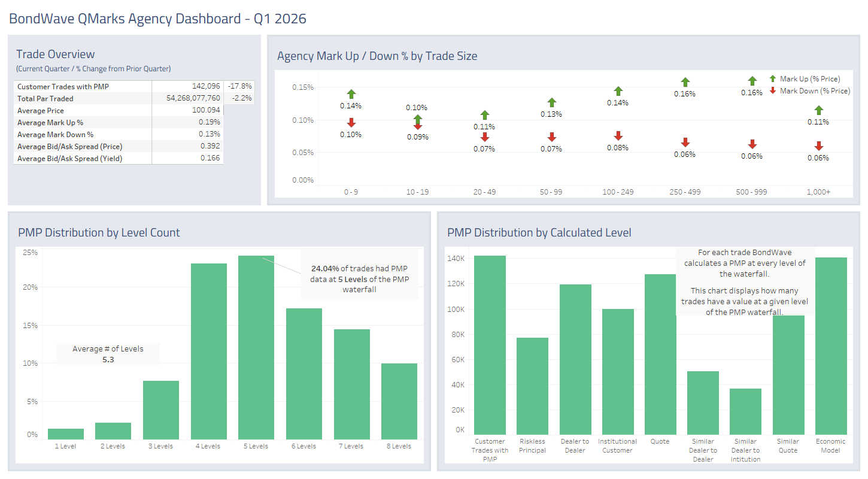Viewport: 868px width, 479px height.
Task: Click the red arrow for the 500-999 bucket
Action: click(x=752, y=144)
